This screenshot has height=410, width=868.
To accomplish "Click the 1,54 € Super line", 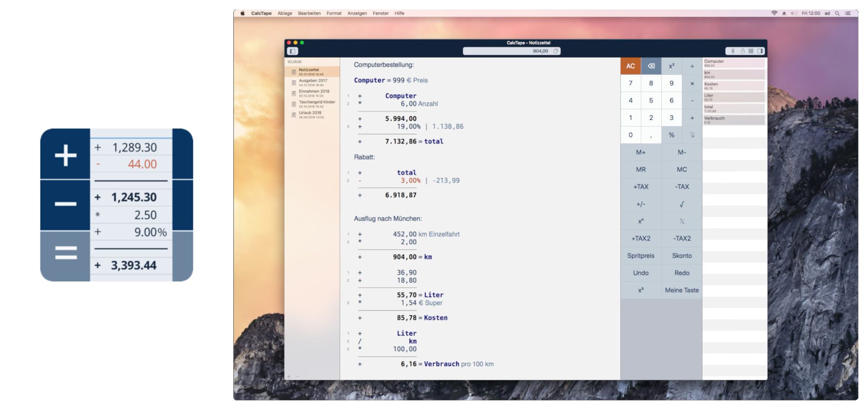I will 400,303.
